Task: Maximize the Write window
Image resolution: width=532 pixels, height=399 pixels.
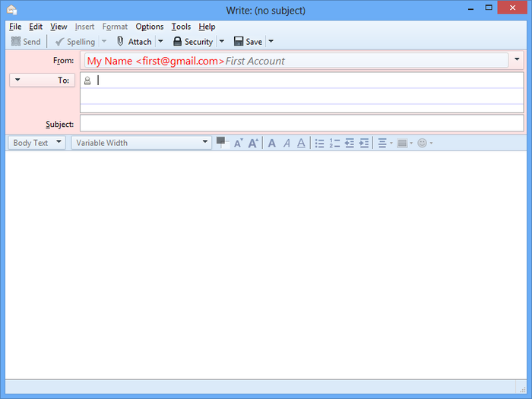Action: [x=489, y=8]
